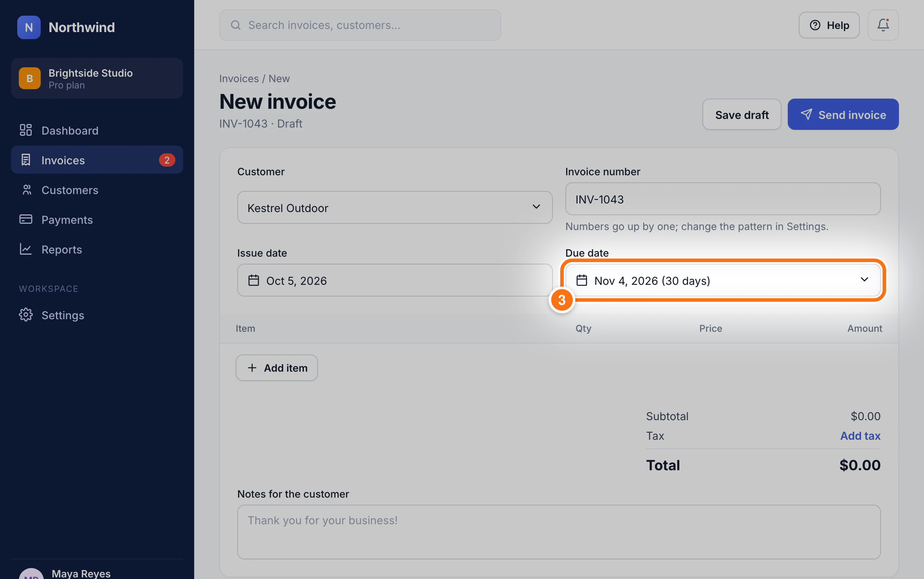
Task: Add a new line item
Action: 277,368
